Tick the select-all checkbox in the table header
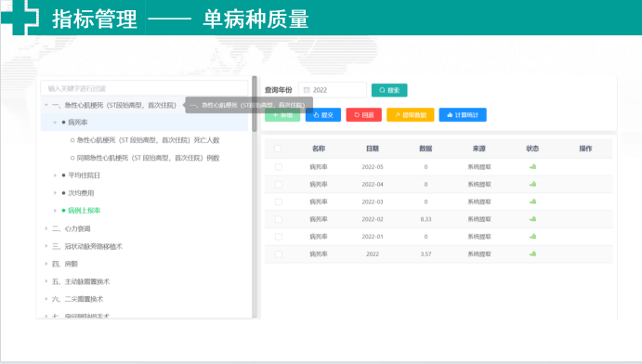The height and width of the screenshot is (364, 642). click(x=278, y=149)
